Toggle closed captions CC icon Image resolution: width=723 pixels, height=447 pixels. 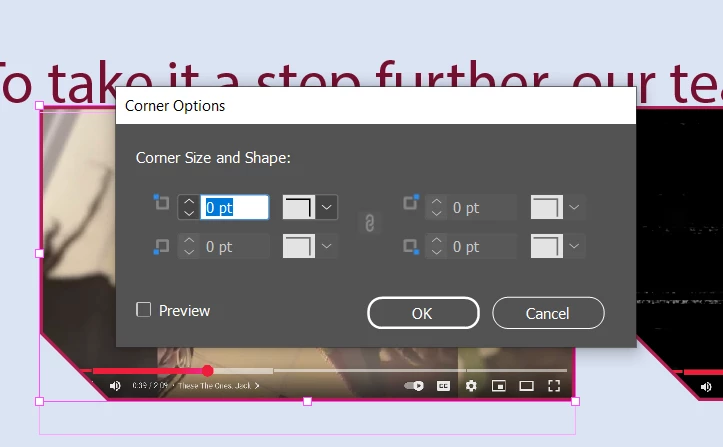(x=443, y=386)
